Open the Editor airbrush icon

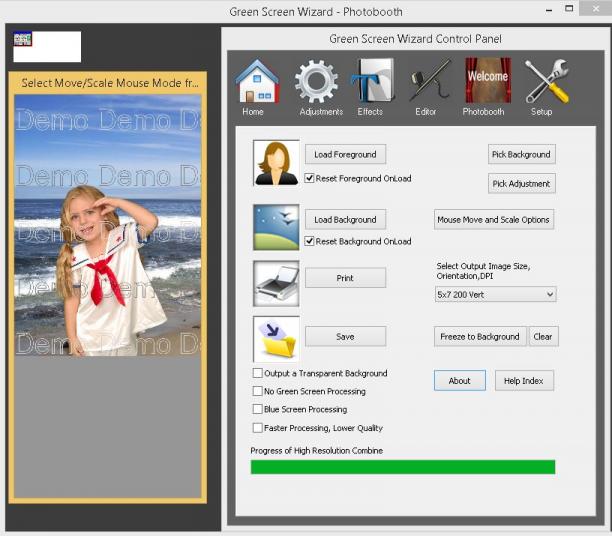[x=430, y=81]
